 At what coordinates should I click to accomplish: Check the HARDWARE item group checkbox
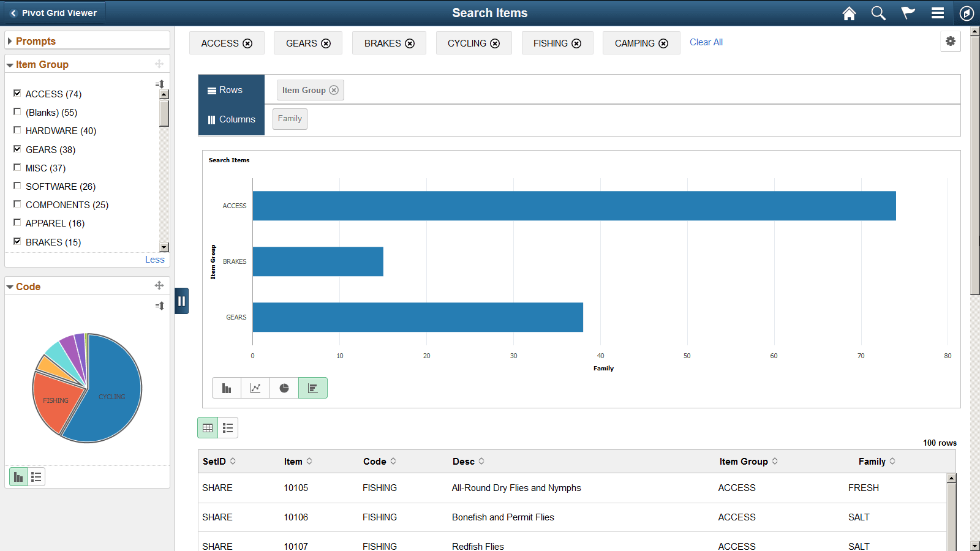[x=17, y=130]
